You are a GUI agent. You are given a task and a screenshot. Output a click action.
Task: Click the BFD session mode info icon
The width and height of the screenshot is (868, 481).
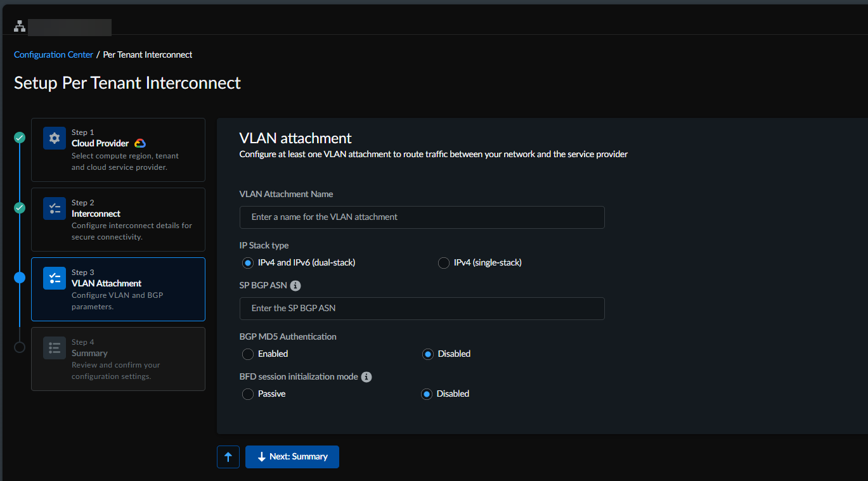(x=366, y=377)
